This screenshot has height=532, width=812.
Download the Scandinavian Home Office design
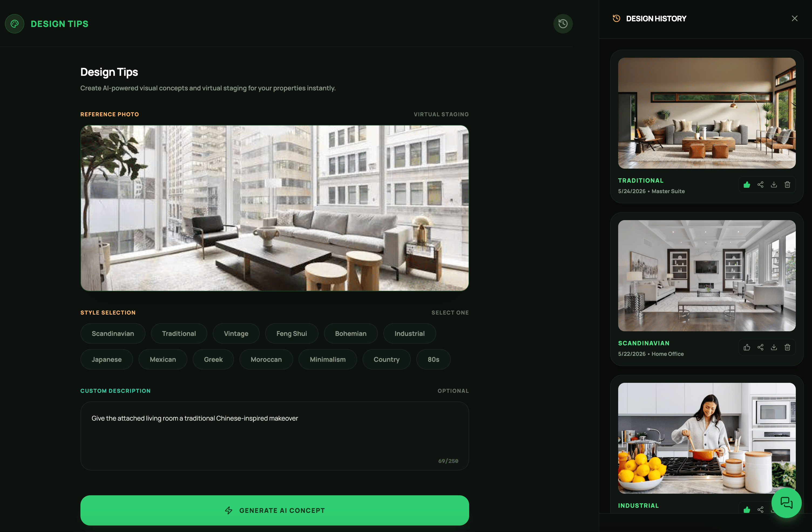(x=773, y=347)
